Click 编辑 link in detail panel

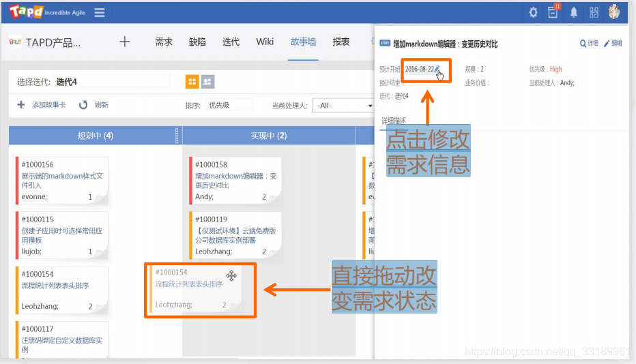point(617,44)
